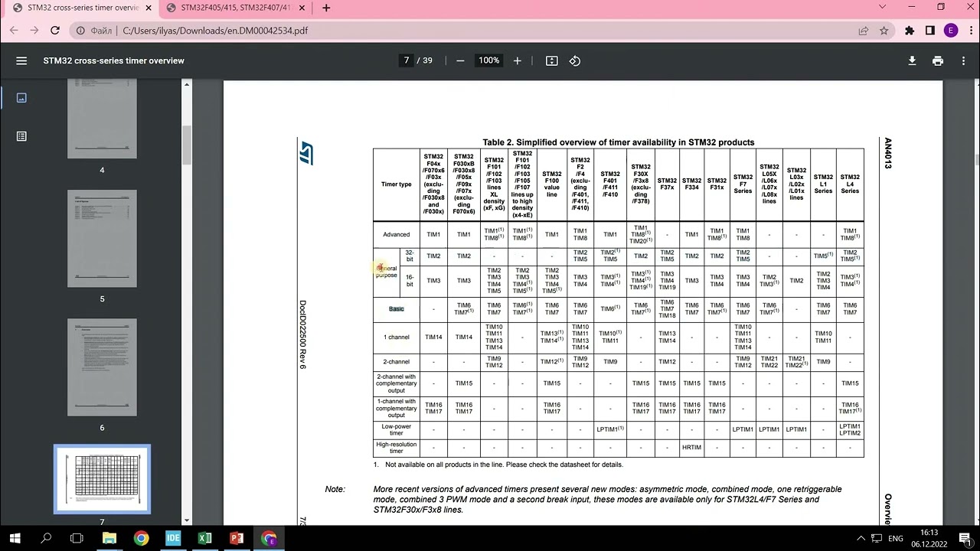
Task: Edit the current page number field
Action: click(407, 60)
